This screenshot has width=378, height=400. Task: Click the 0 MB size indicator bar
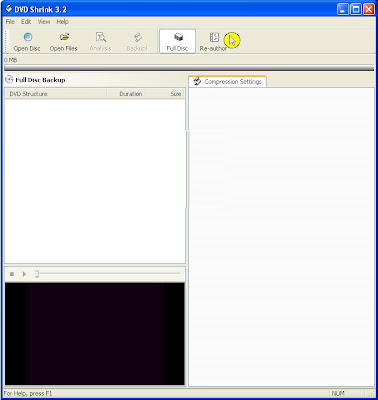pos(189,68)
